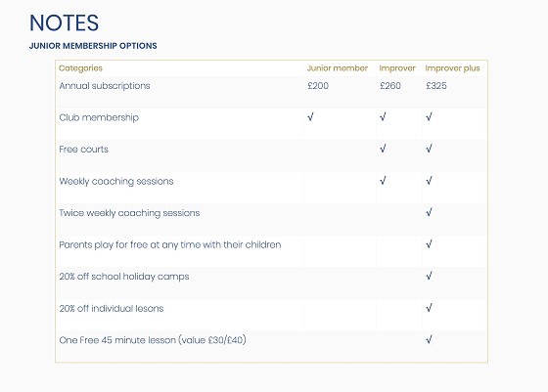Click the Annual subscriptions row label

(105, 86)
